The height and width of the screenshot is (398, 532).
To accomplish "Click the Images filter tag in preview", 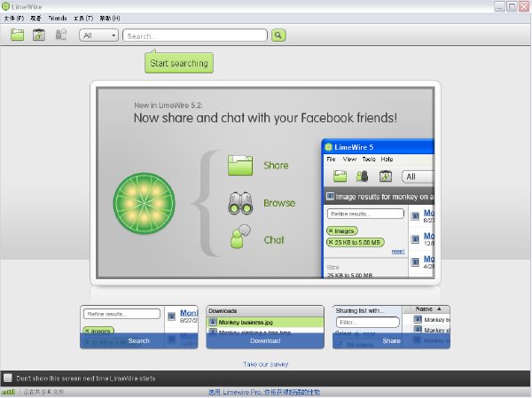I will pos(342,231).
